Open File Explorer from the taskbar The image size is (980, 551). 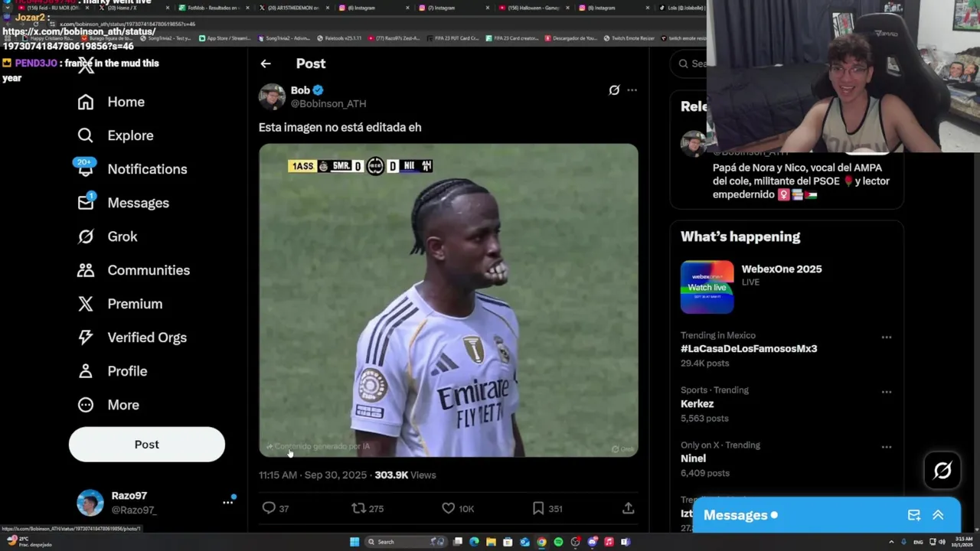coord(491,542)
